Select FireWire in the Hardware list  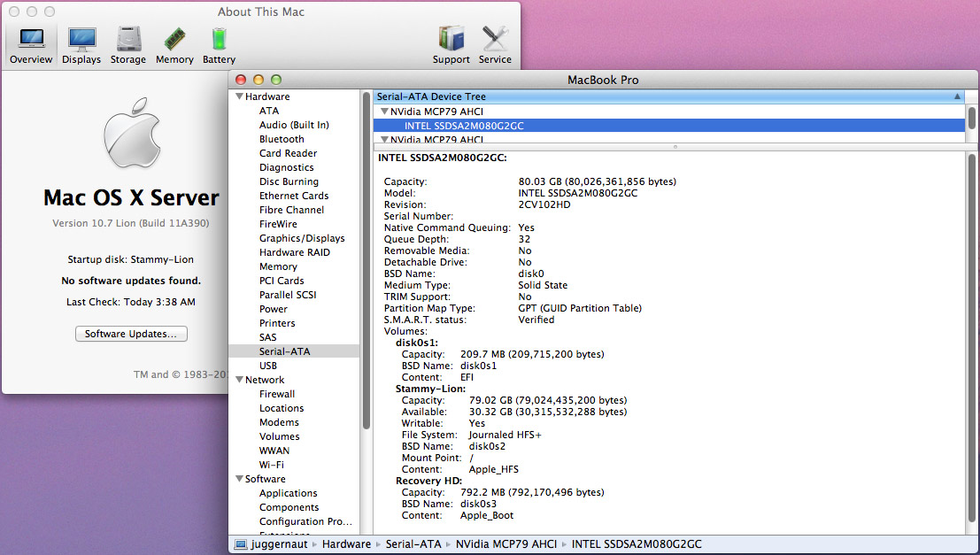tap(279, 224)
